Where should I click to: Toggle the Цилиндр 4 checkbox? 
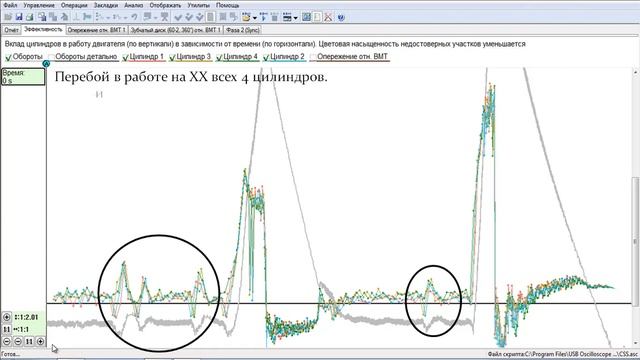[x=220, y=57]
